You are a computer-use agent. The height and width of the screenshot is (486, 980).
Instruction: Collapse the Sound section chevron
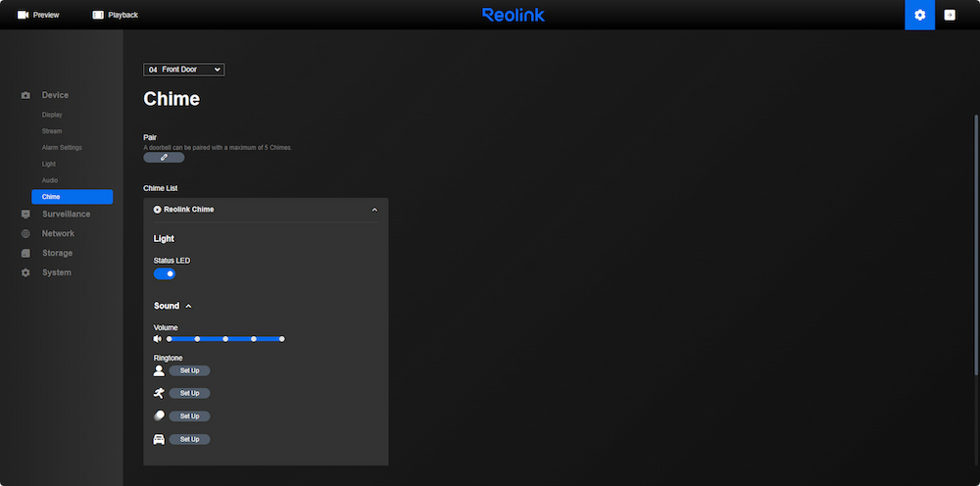pos(189,306)
